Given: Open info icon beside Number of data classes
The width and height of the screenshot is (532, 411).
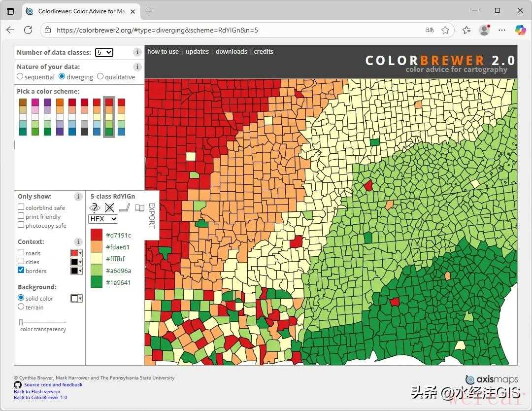Looking at the screenshot, I should pos(137,52).
